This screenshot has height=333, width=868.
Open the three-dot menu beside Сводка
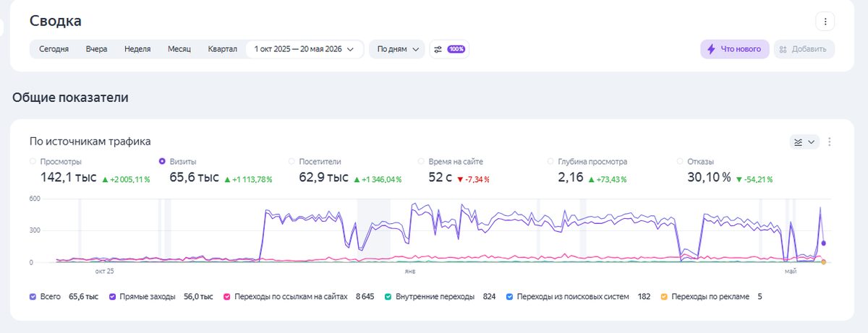tap(825, 21)
